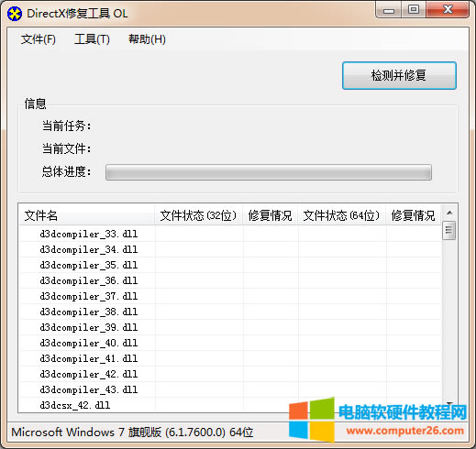Select d3dcompiler_36.dll row
476x449 pixels.
(x=230, y=280)
